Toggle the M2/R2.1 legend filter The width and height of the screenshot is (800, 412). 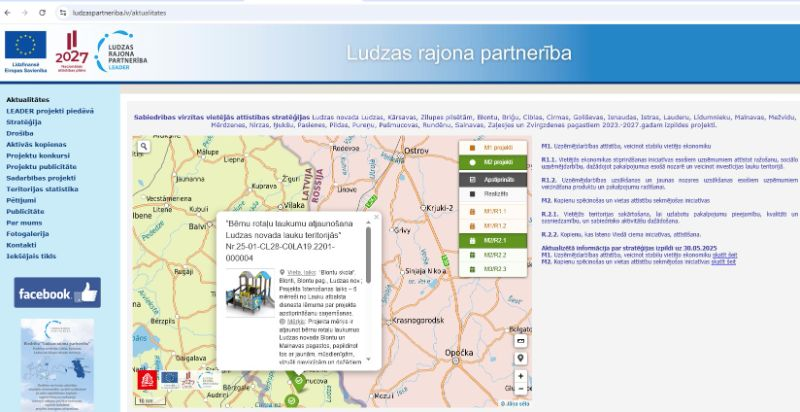click(x=496, y=240)
